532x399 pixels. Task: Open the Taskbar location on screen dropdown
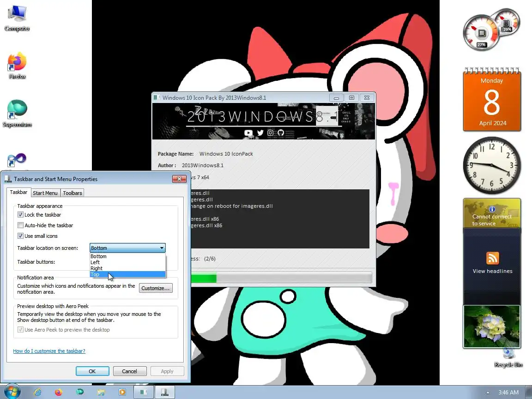(x=127, y=248)
